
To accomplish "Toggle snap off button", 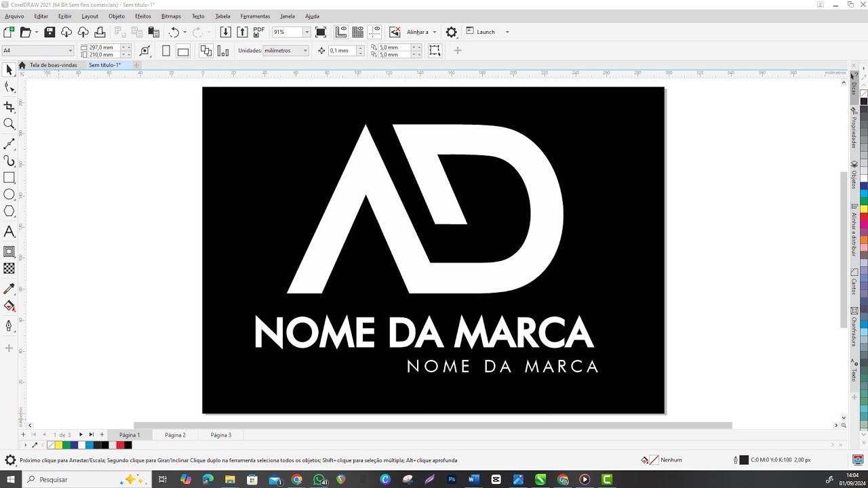I will tap(395, 32).
